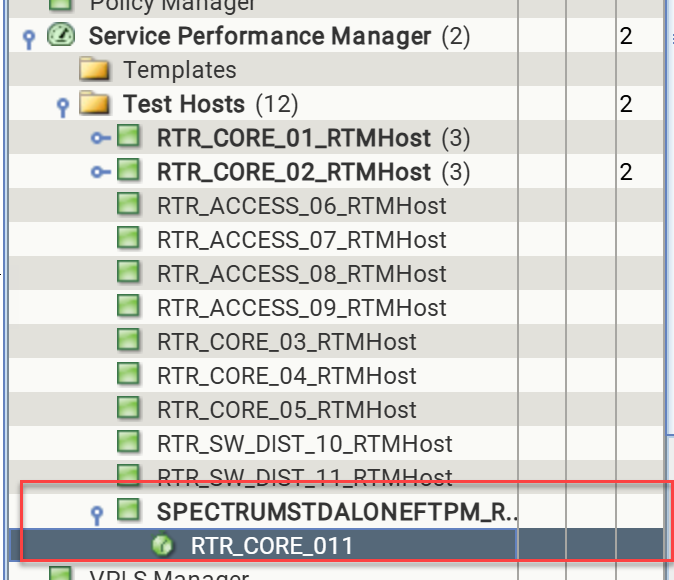Select RTR_CORE_01_RTMHost (3) label
674x580 pixels.
314,138
